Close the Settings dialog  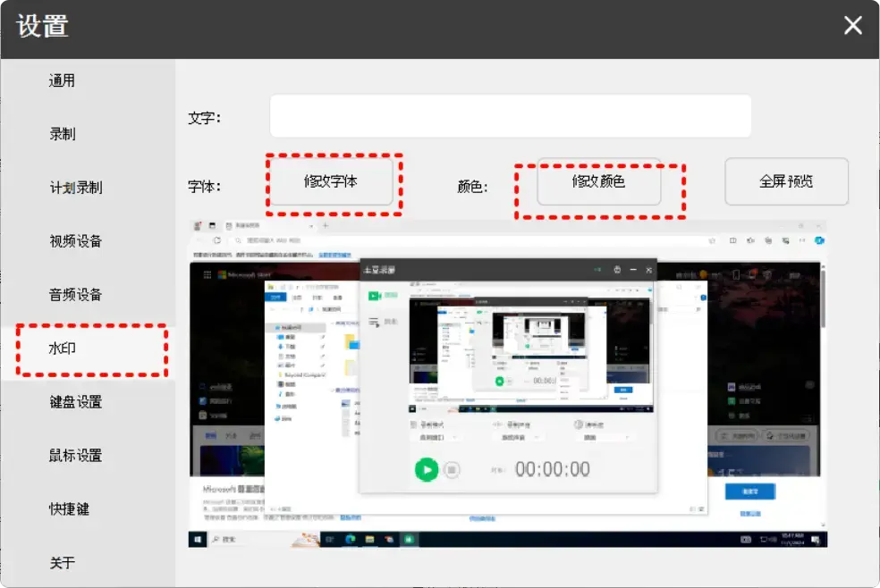852,26
